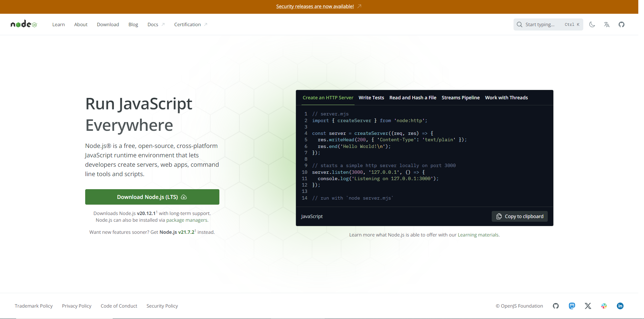Viewport: 644px width, 319px height.
Task: Click the 'server.listen(3000' code line
Action: pyautogui.click(x=369, y=172)
